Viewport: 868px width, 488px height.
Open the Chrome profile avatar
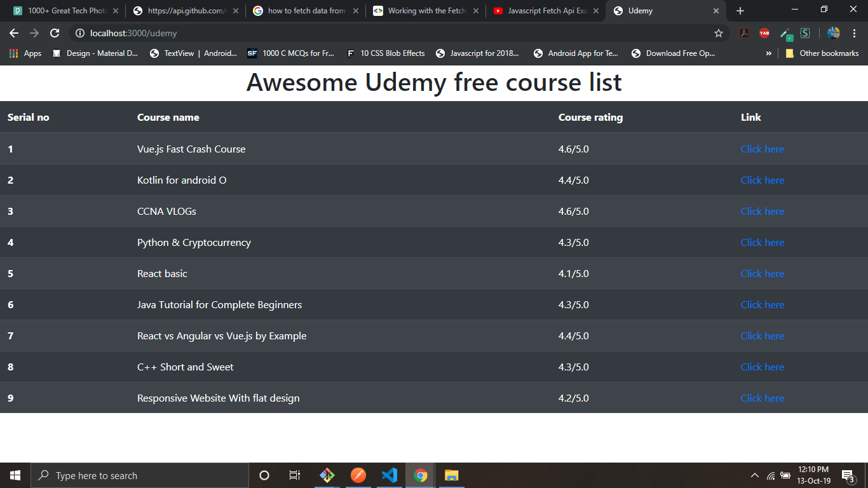coord(834,33)
